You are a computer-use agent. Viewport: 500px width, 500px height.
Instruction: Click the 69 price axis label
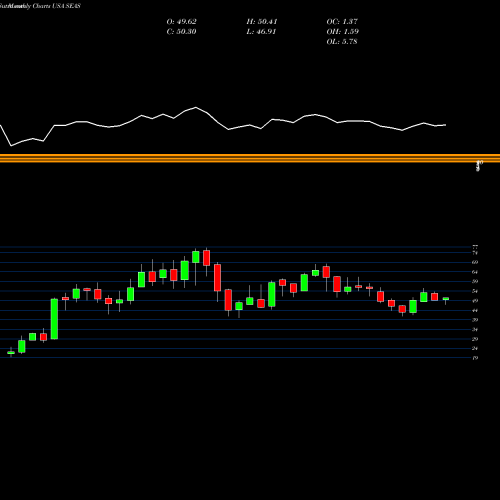(x=475, y=262)
